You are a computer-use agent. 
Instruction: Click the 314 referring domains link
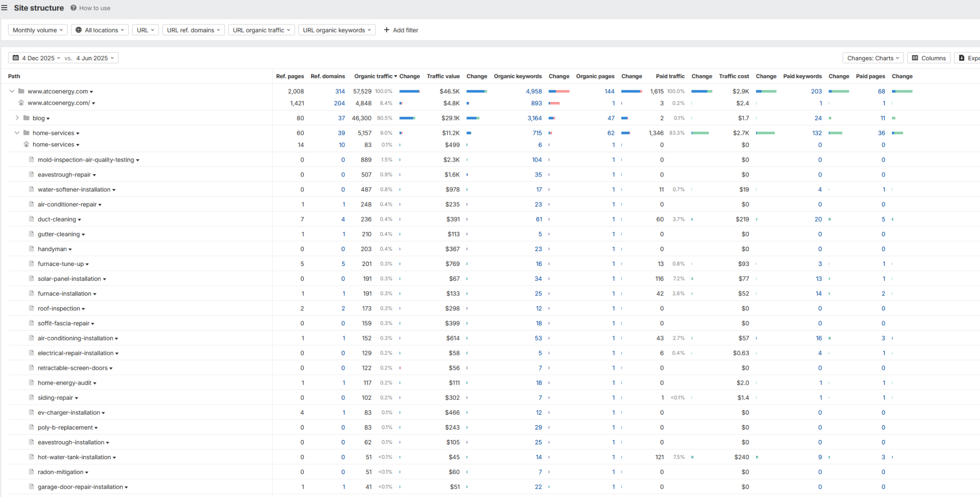340,91
